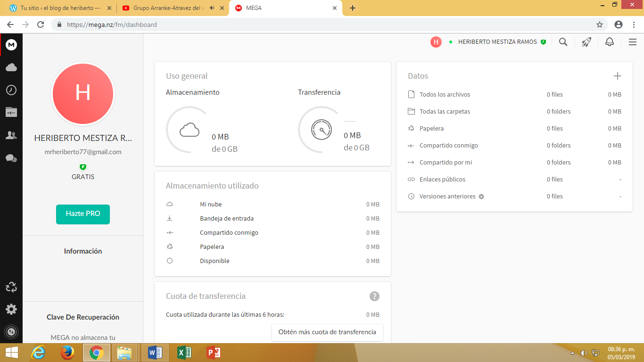Click the rocket upgrade icon in top bar
This screenshot has height=362, width=644.
click(586, 42)
